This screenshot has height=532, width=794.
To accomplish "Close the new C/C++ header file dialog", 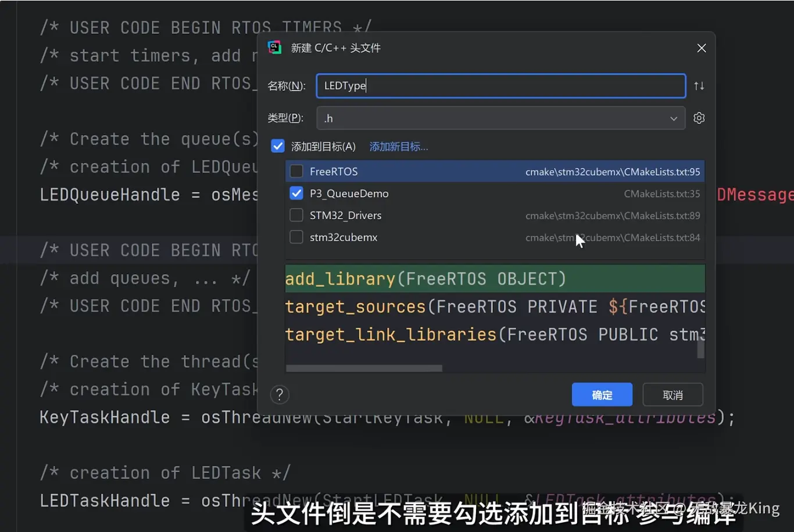I will point(702,48).
